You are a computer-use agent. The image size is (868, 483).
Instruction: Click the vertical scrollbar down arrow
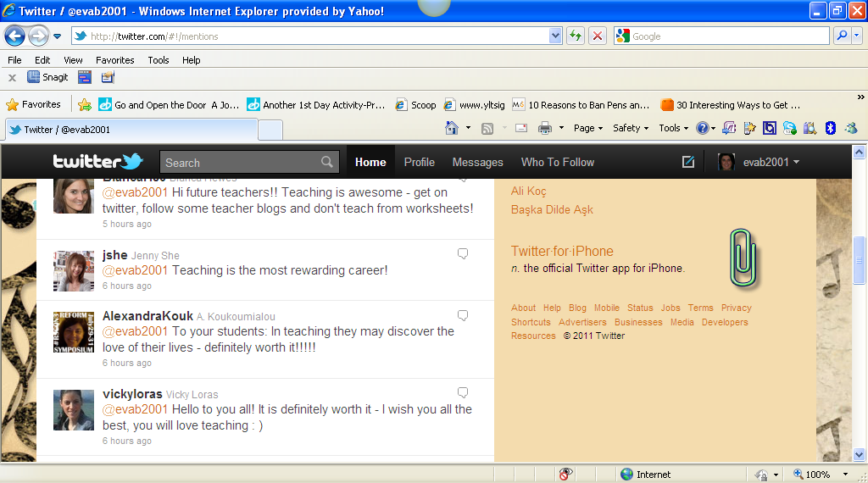click(860, 454)
